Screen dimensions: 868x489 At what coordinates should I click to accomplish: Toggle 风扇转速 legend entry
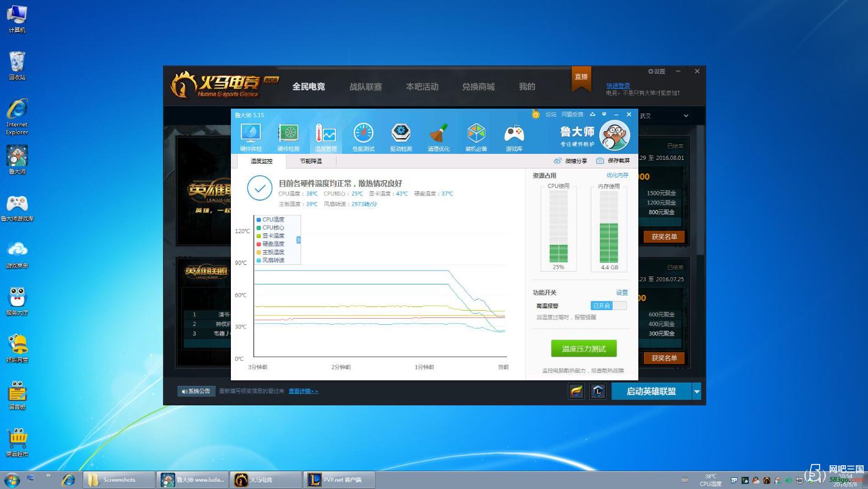point(271,260)
